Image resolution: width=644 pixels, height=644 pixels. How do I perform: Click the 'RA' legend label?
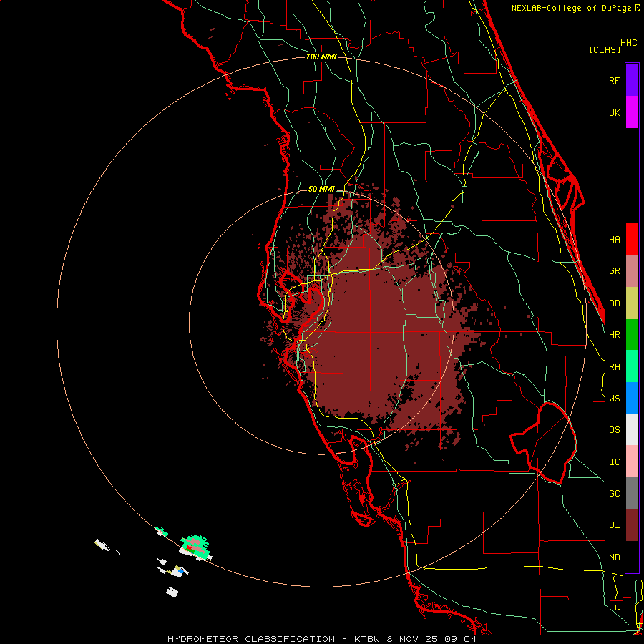[x=614, y=367]
